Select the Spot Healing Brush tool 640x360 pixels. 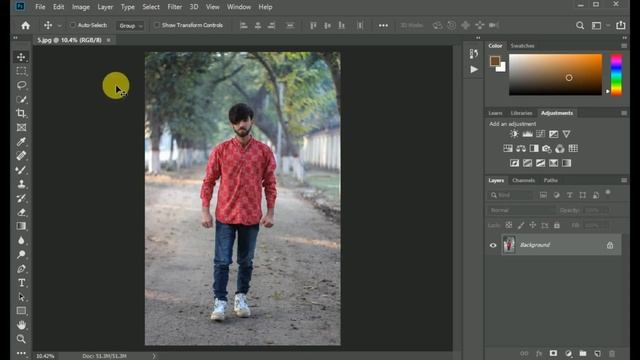21,156
